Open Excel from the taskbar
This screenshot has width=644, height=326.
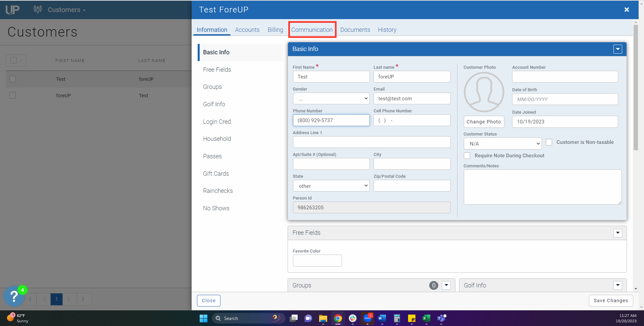point(427,318)
